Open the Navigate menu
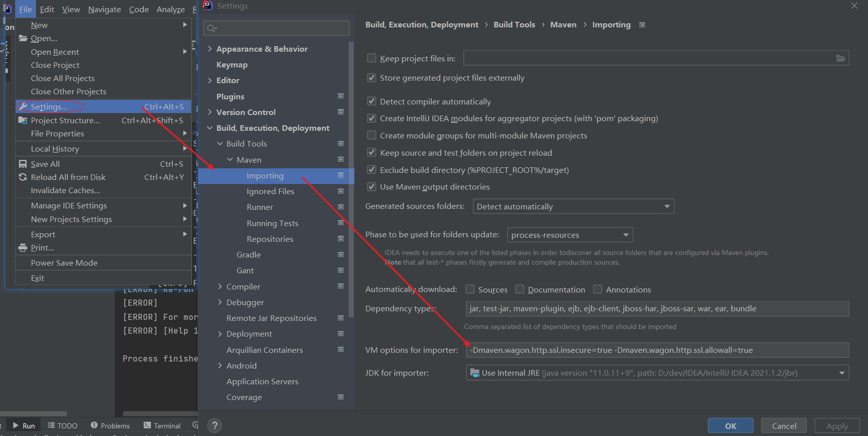868x436 pixels. tap(104, 9)
